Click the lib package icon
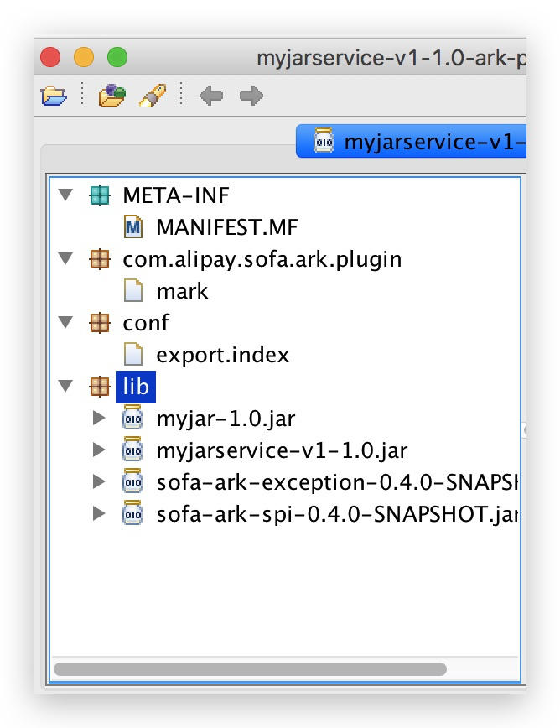 (x=99, y=387)
